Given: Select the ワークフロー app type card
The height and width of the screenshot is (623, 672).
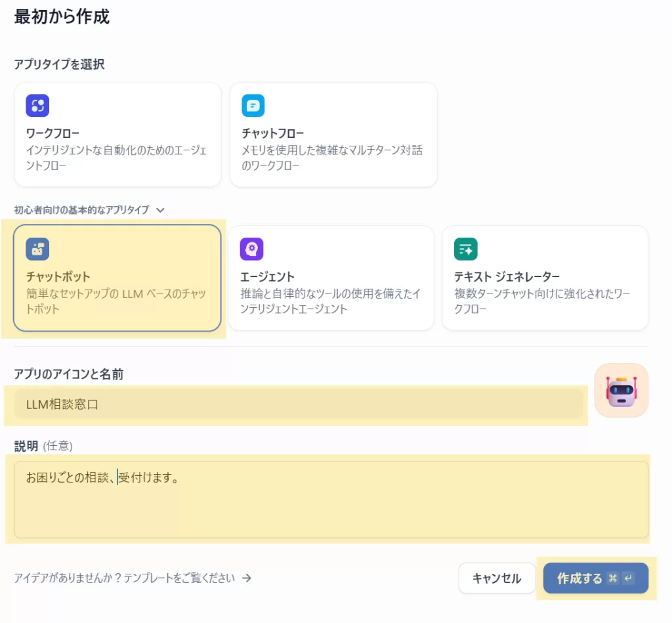Looking at the screenshot, I should 117,135.
